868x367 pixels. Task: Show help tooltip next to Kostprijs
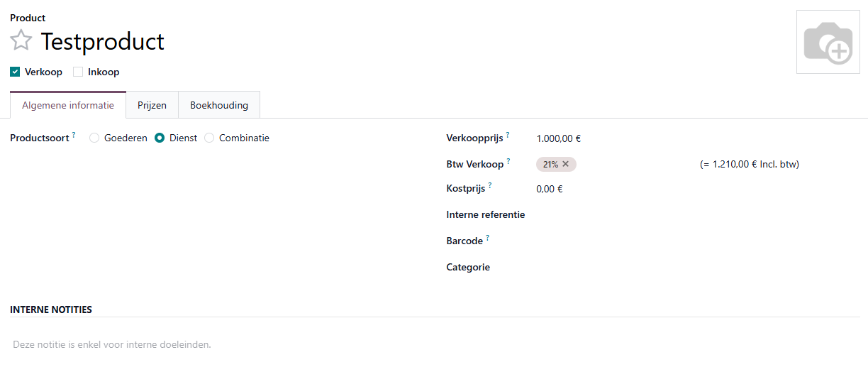tap(490, 185)
